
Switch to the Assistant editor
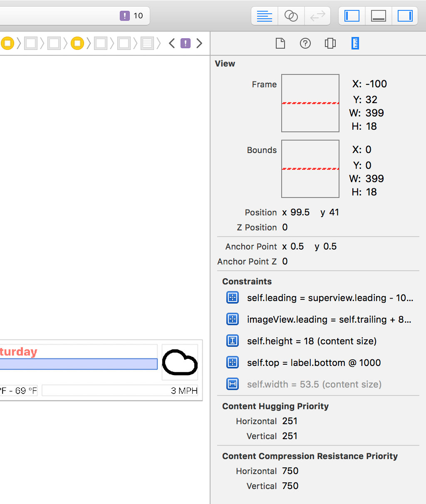click(291, 16)
